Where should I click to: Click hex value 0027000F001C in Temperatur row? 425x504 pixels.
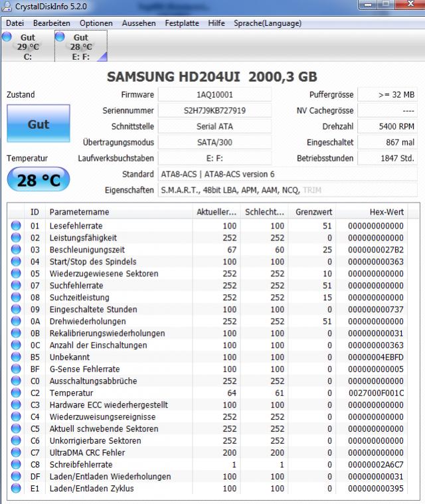376,393
